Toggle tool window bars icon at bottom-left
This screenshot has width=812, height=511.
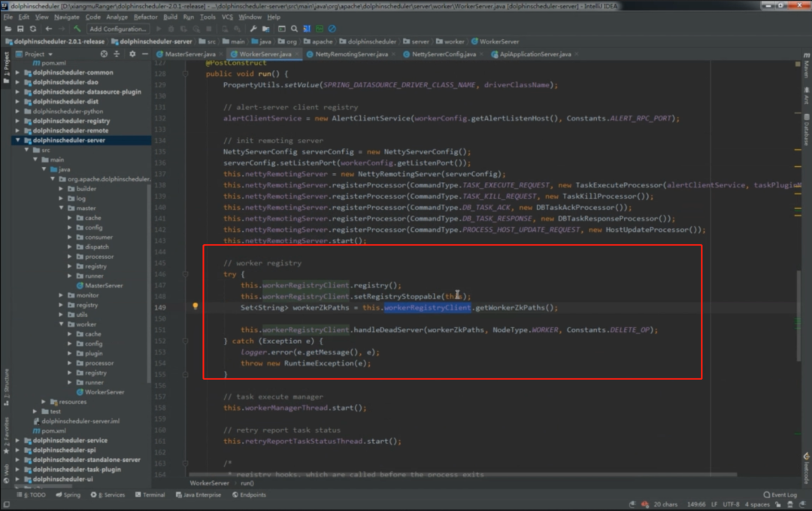click(x=6, y=504)
